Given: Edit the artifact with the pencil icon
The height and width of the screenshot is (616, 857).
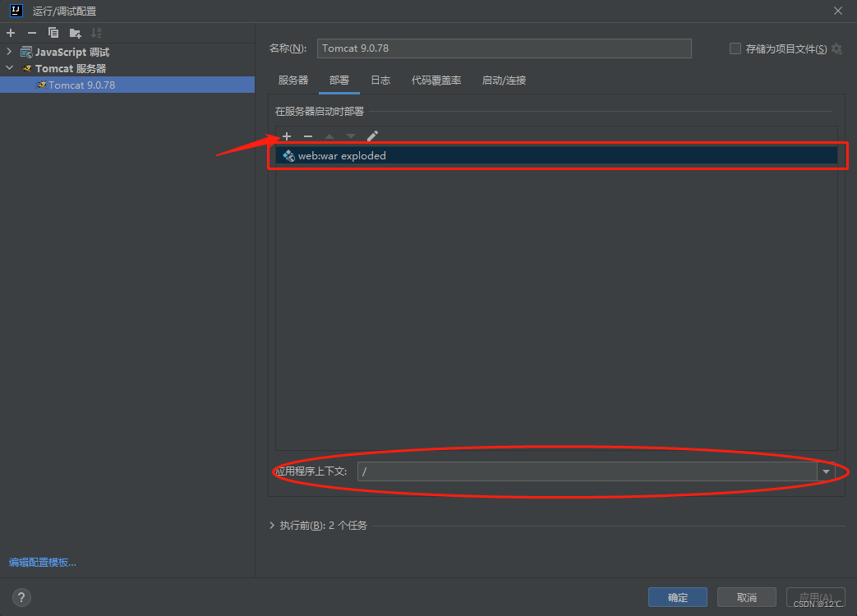Looking at the screenshot, I should 372,136.
